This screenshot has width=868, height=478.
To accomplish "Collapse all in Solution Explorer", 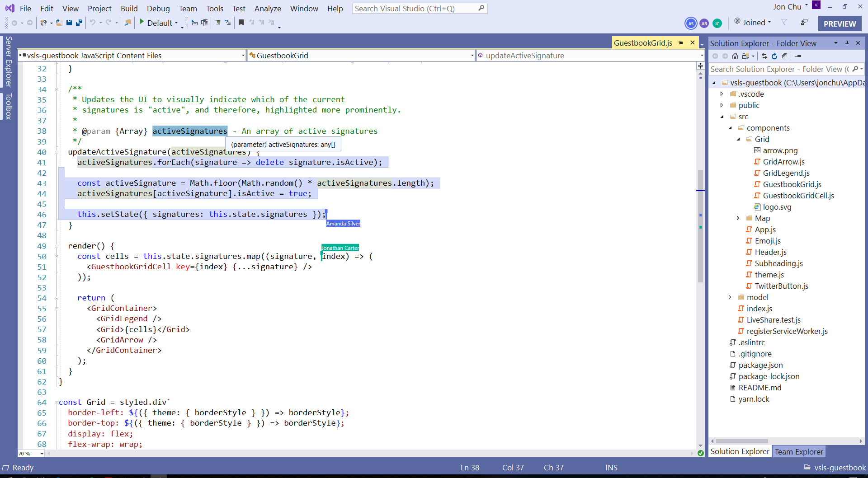I will 784,56.
